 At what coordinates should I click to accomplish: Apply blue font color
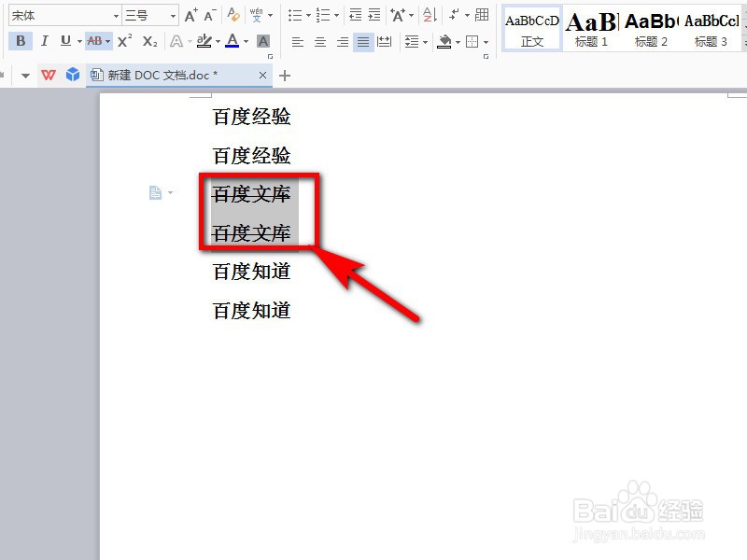(x=233, y=41)
